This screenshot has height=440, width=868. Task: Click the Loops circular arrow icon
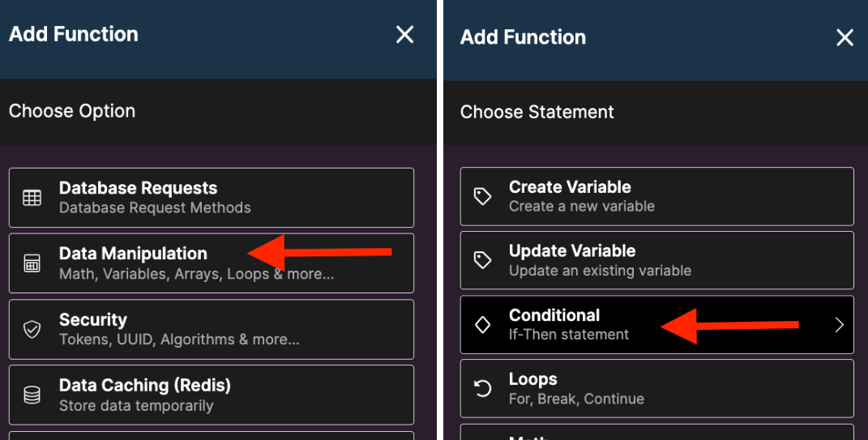click(483, 388)
